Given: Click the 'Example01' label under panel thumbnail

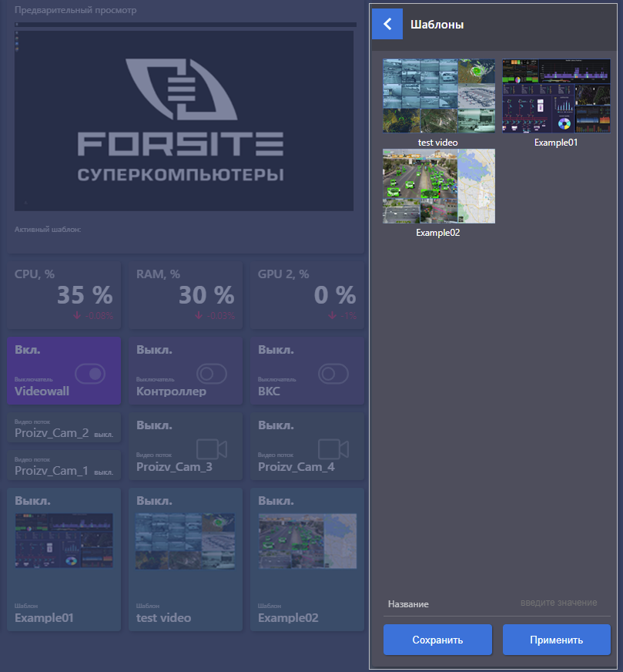Looking at the screenshot, I should [556, 143].
